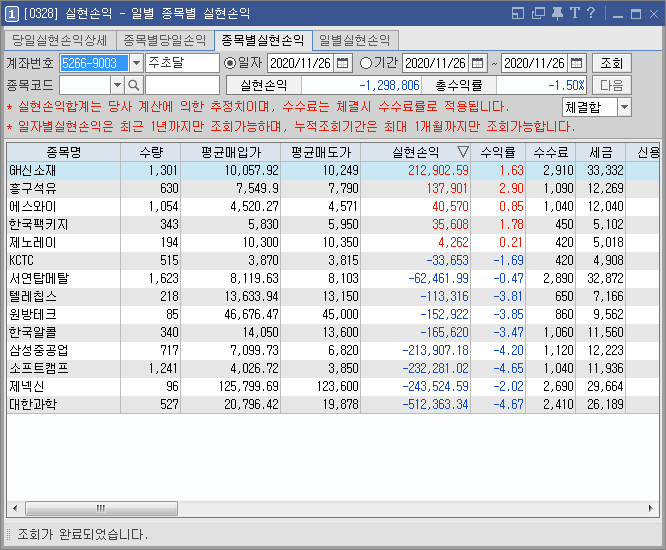Image resolution: width=666 pixels, height=550 pixels.
Task: Select the KCTC row
Action: click(333, 260)
